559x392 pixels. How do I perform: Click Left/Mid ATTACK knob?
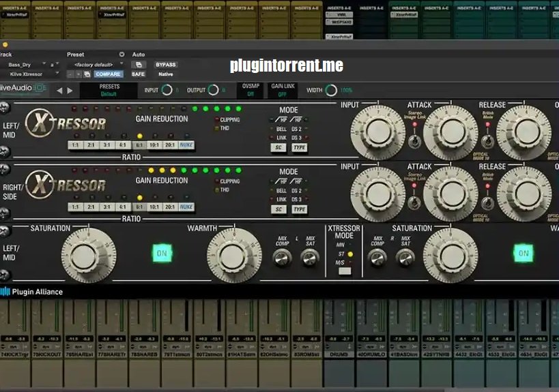451,132
